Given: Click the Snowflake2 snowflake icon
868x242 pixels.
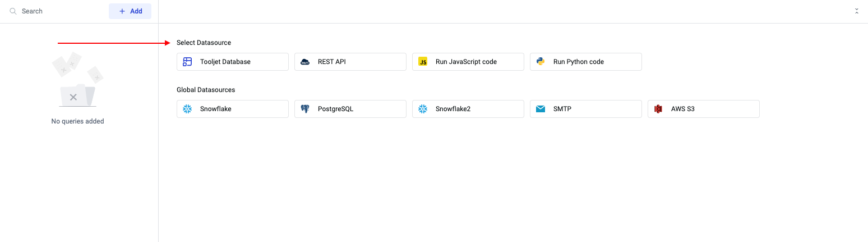Looking at the screenshot, I should pos(423,109).
